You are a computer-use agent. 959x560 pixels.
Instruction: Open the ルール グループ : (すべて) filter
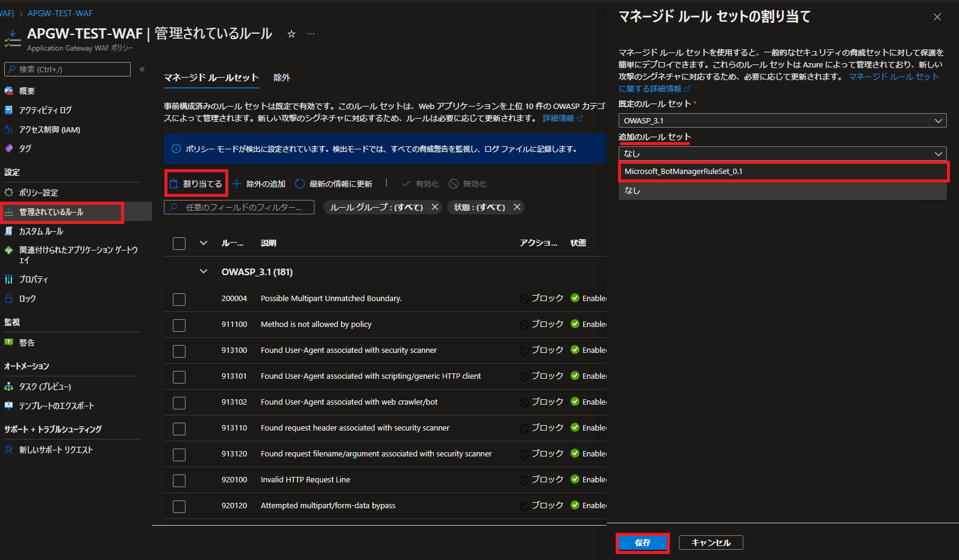pyautogui.click(x=376, y=207)
